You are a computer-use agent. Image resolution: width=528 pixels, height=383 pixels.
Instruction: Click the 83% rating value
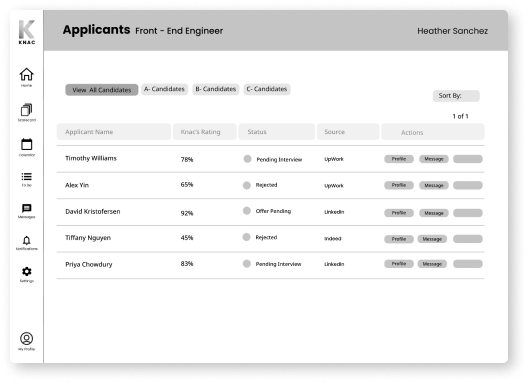point(187,263)
